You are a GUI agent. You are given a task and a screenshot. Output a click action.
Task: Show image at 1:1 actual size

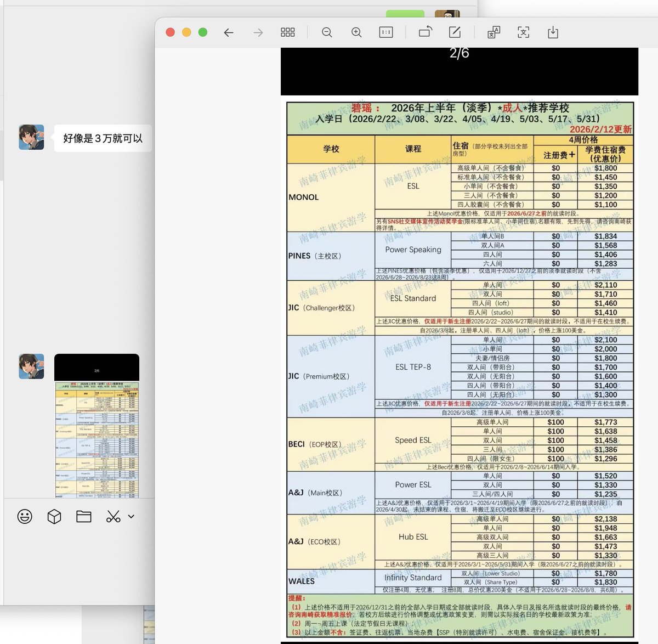386,33
